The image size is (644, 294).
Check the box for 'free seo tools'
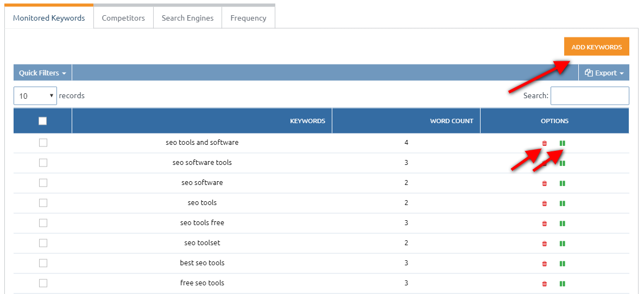[43, 283]
